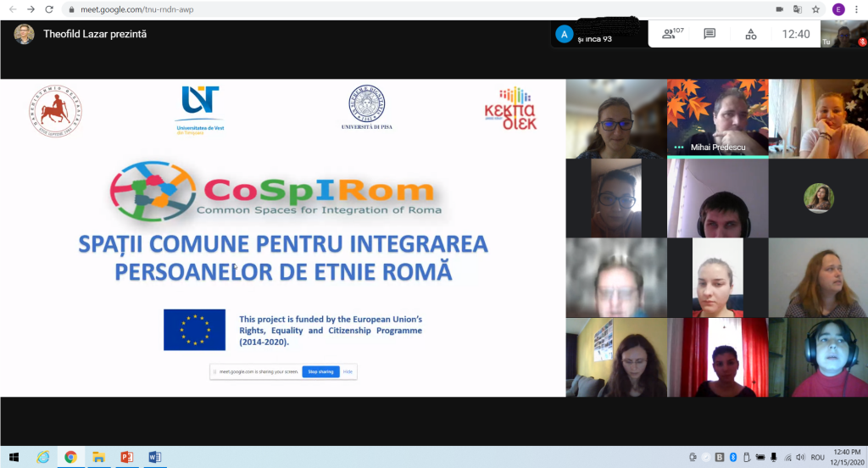This screenshot has width=868, height=468.
Task: Go back in the browser
Action: 13,9
